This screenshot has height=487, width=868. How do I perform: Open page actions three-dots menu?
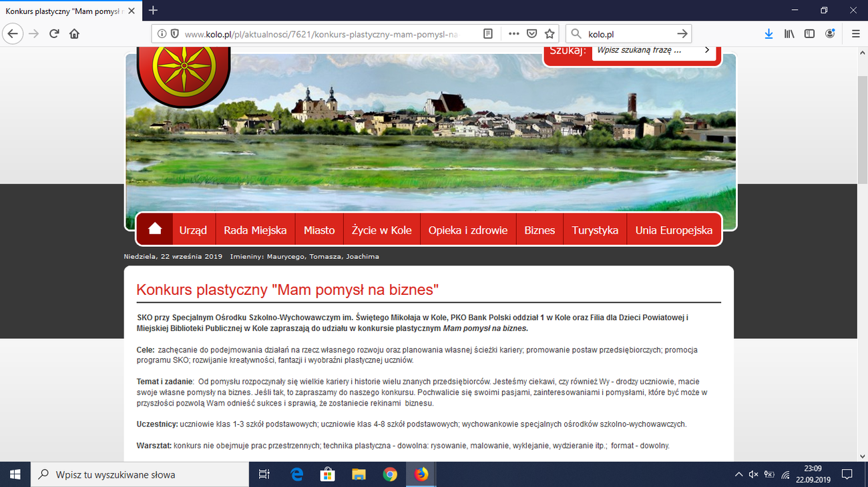[x=513, y=33]
